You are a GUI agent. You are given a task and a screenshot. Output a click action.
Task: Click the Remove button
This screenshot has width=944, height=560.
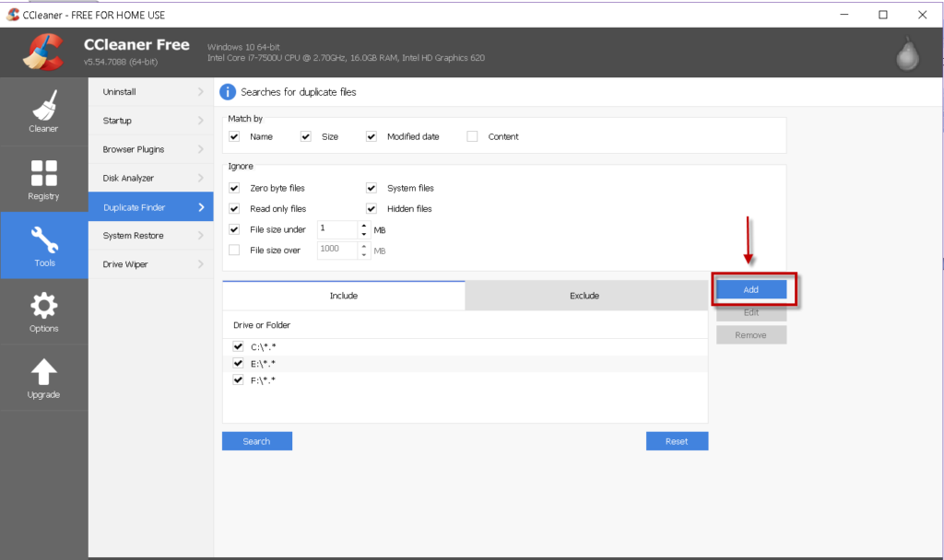751,335
